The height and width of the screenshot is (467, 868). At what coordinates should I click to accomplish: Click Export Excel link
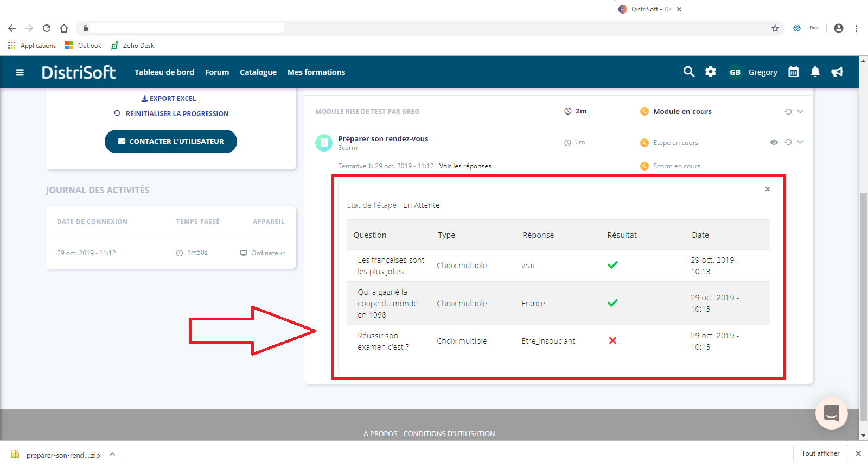click(169, 99)
